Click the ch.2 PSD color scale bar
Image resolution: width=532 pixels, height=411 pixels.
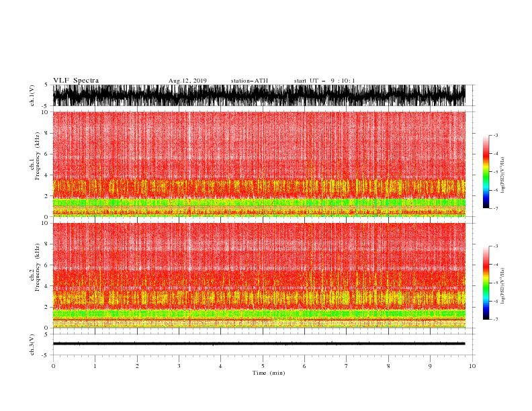(x=486, y=283)
